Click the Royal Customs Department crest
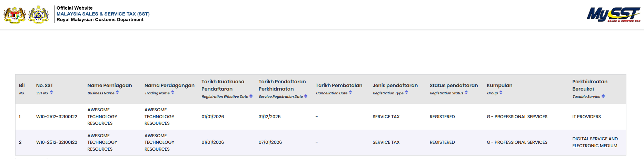The width and height of the screenshot is (644, 159). pyautogui.click(x=39, y=15)
